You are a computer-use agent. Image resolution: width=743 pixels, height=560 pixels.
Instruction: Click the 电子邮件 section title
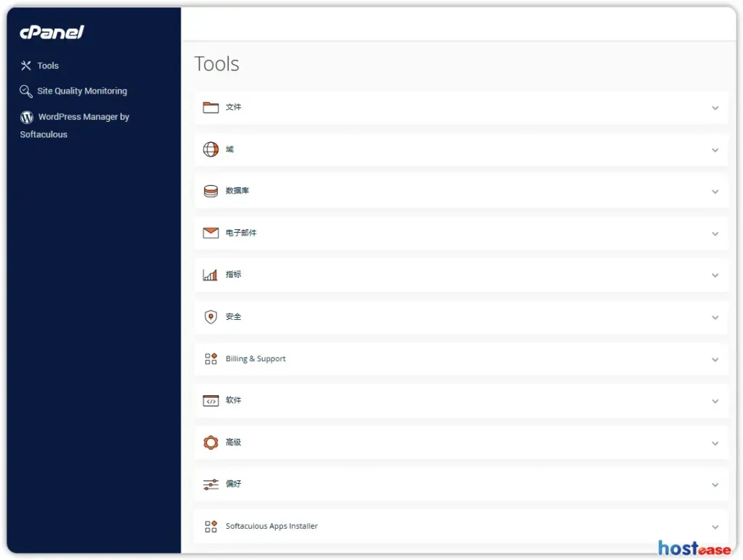pos(241,233)
